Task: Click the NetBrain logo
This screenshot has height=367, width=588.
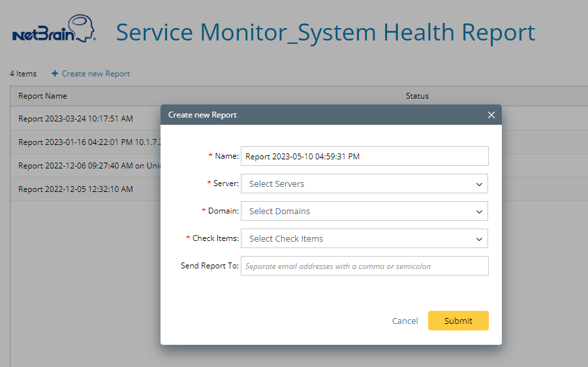Action: click(54, 31)
